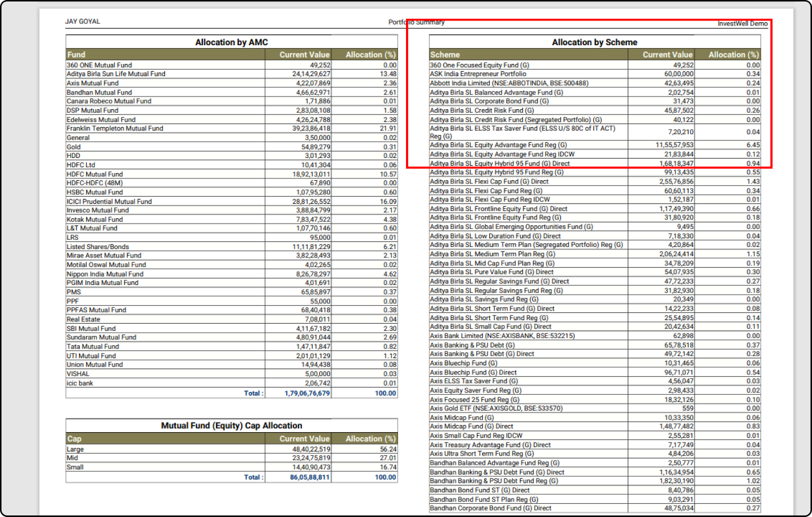Click 'Nippon India Mutual Fund' row

(x=231, y=274)
